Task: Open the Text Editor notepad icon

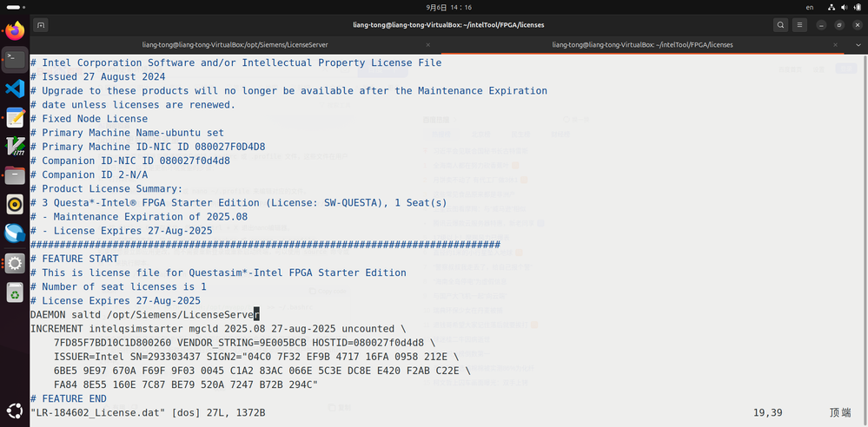Action: (15, 118)
